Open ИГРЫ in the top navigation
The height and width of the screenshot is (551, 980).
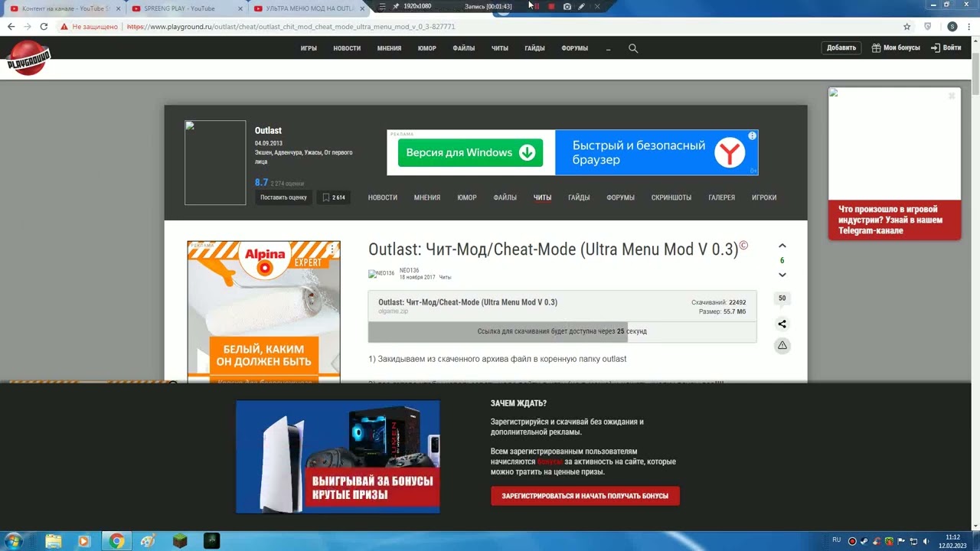click(309, 48)
